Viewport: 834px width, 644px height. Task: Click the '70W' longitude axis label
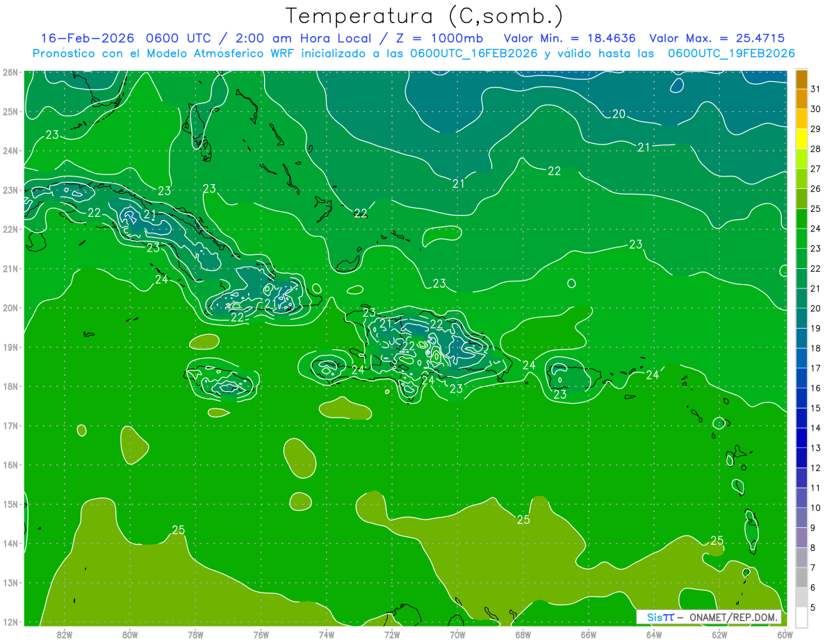coord(457,634)
